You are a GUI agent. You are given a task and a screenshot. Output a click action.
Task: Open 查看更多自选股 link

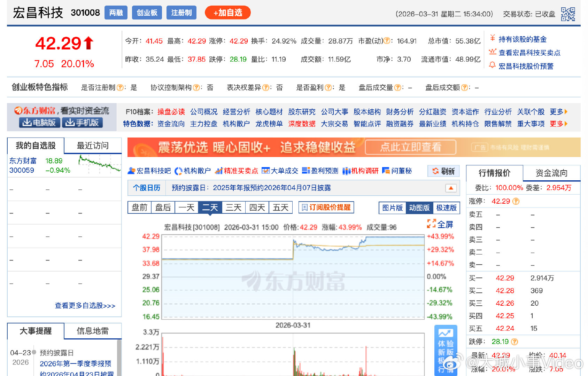tap(84, 305)
